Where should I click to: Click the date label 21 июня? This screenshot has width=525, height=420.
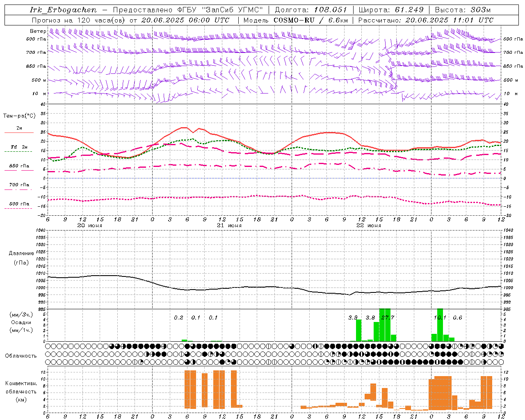pos(229,226)
